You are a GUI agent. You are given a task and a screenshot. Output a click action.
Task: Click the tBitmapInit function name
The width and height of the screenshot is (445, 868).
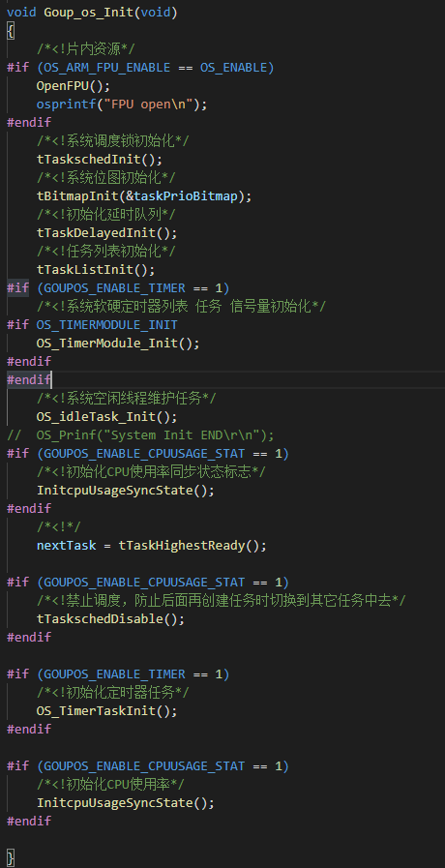click(x=77, y=196)
